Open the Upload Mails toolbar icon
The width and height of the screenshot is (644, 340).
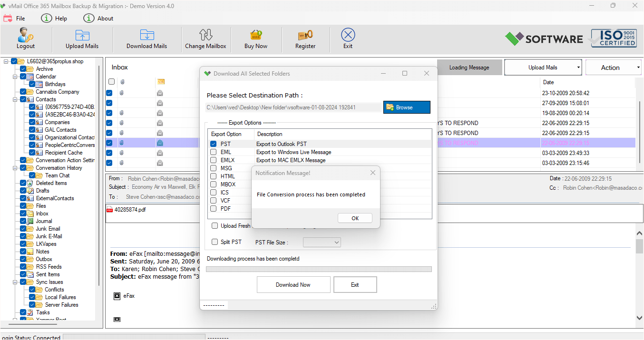point(82,35)
